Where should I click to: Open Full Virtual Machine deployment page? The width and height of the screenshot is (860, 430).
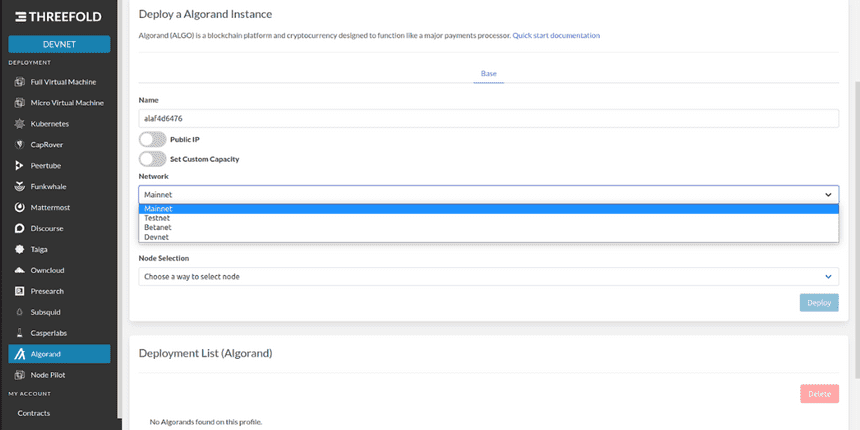pos(59,82)
